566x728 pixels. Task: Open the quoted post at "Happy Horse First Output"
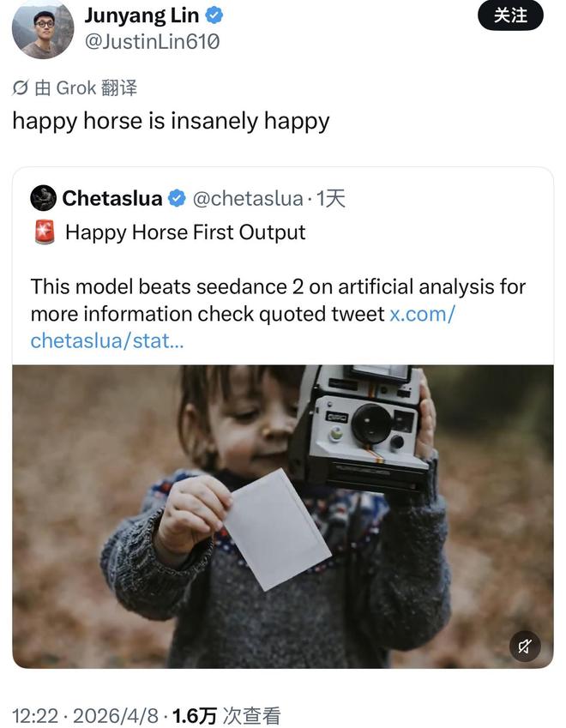click(x=185, y=232)
